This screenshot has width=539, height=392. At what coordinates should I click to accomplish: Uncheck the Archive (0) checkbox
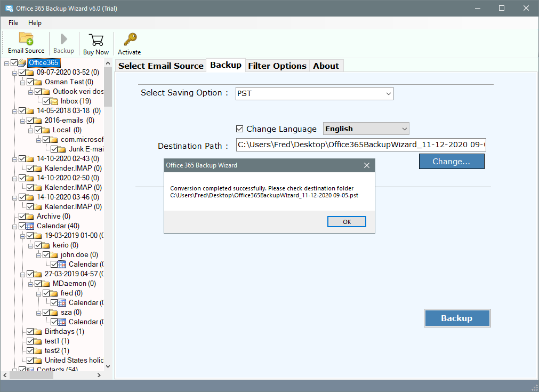(22, 217)
